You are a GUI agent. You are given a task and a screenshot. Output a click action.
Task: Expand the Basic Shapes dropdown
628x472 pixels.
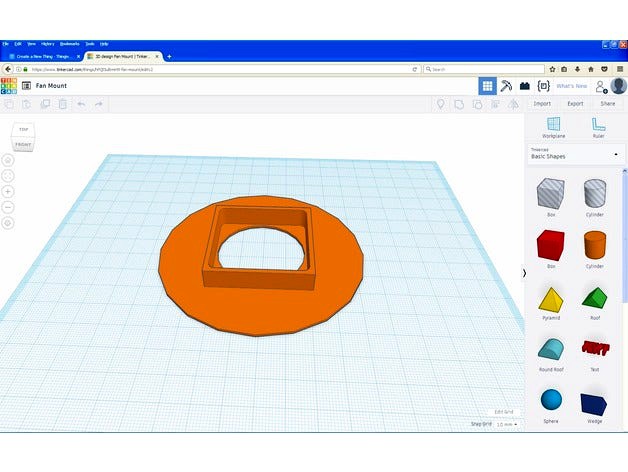pyautogui.click(x=575, y=155)
